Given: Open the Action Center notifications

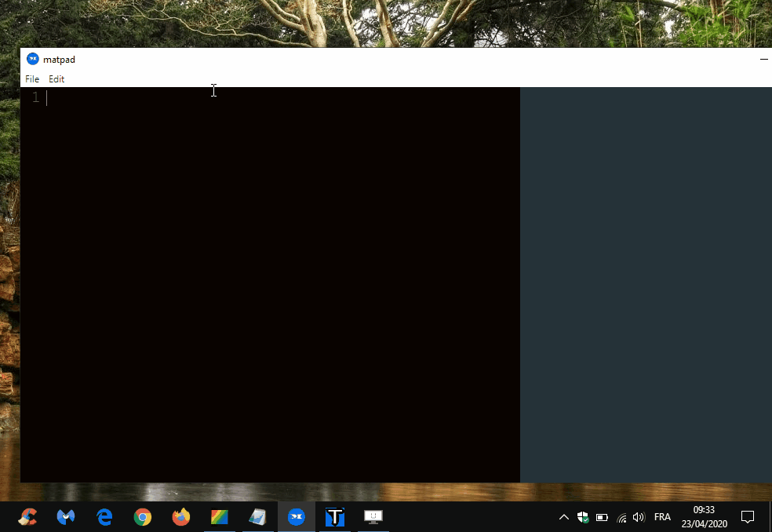Looking at the screenshot, I should pos(748,517).
